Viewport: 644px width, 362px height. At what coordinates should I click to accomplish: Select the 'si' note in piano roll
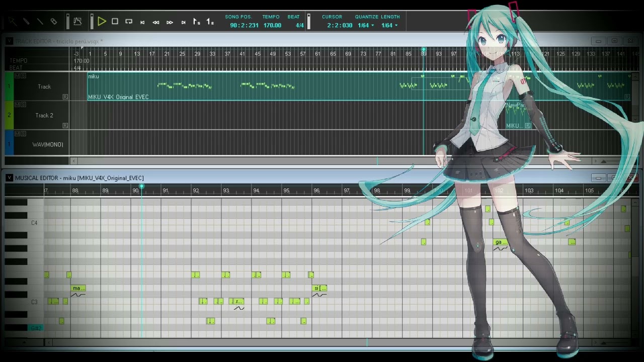click(320, 288)
